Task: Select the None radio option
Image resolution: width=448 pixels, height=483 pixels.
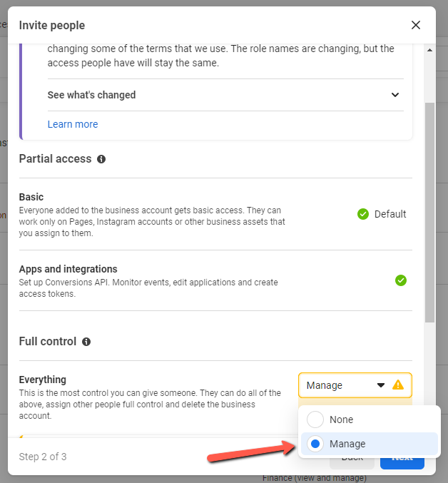Action: [315, 420]
